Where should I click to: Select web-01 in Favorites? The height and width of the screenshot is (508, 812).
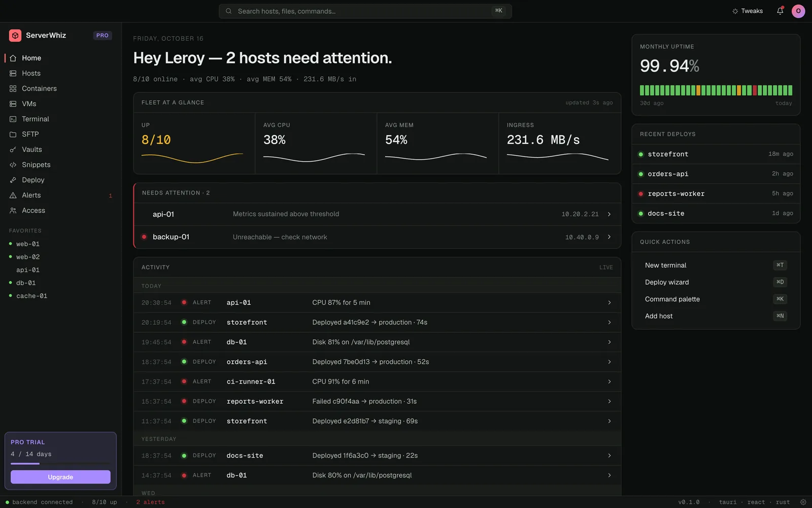pyautogui.click(x=60, y=244)
